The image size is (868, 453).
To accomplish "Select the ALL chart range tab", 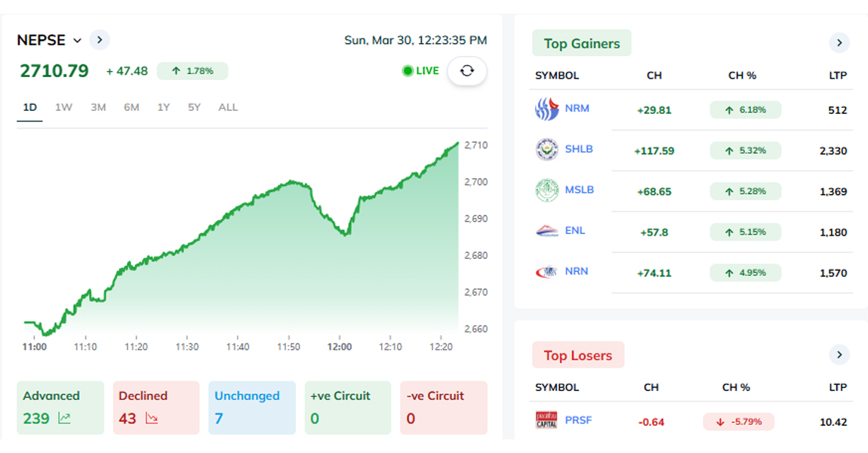I will [x=228, y=107].
